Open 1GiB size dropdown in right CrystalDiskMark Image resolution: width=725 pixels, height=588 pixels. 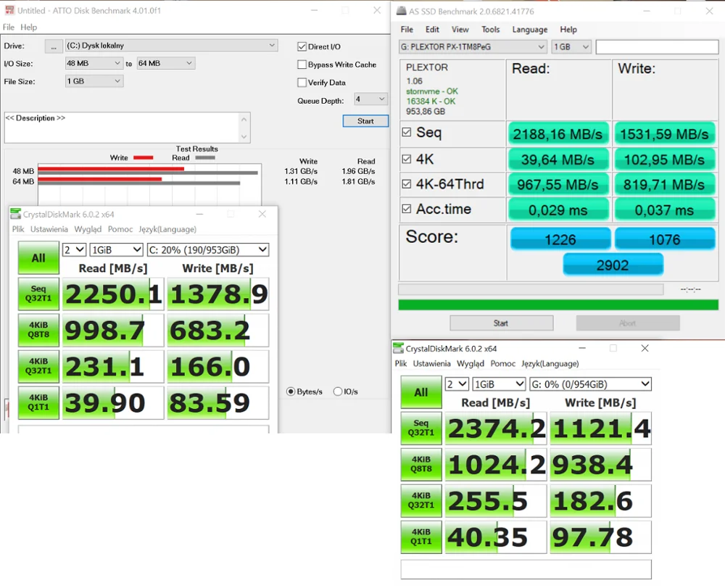(500, 384)
